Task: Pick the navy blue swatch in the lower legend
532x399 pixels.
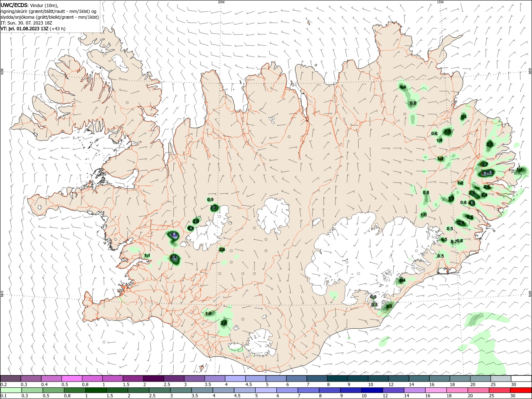Action: click(x=371, y=390)
